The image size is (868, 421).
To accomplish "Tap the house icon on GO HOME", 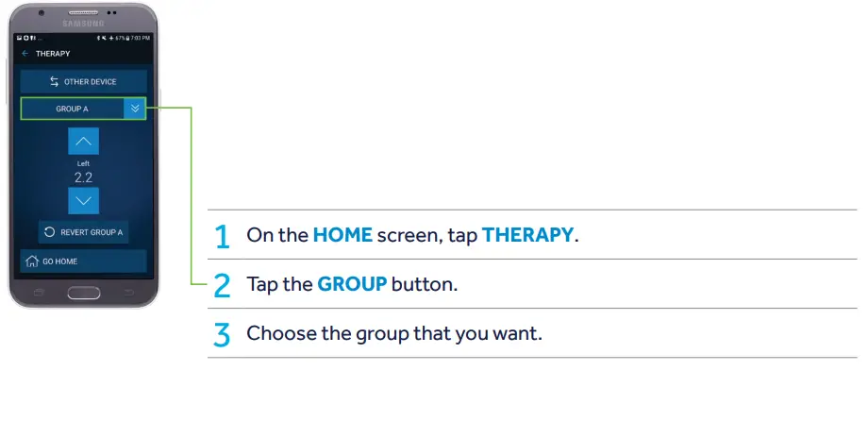I will 31,261.
